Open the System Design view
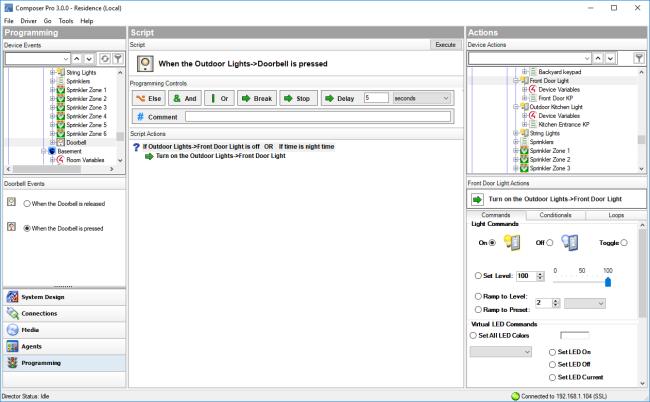This screenshot has height=402, width=650. pos(64,297)
